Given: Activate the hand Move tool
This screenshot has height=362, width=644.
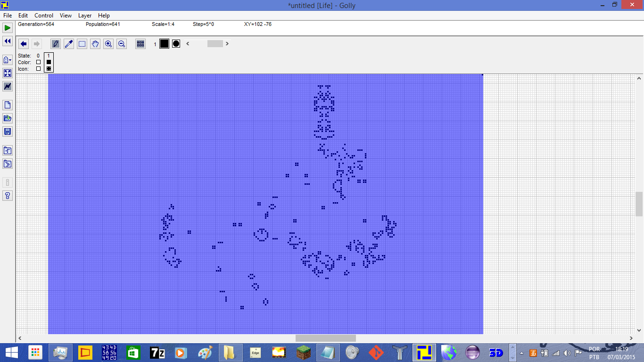Looking at the screenshot, I should click(95, 44).
